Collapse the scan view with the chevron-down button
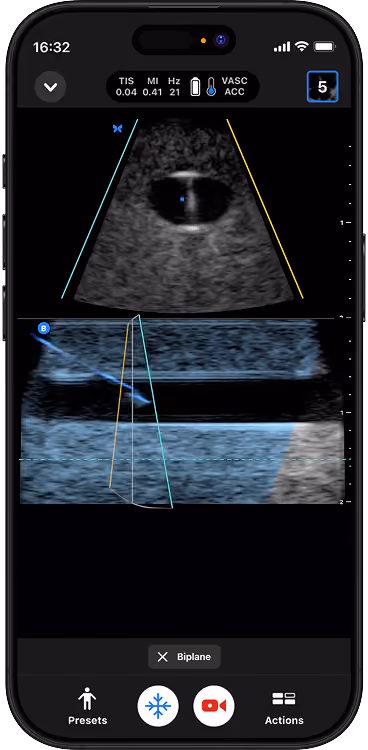This screenshot has width=368, height=750. coord(50,87)
